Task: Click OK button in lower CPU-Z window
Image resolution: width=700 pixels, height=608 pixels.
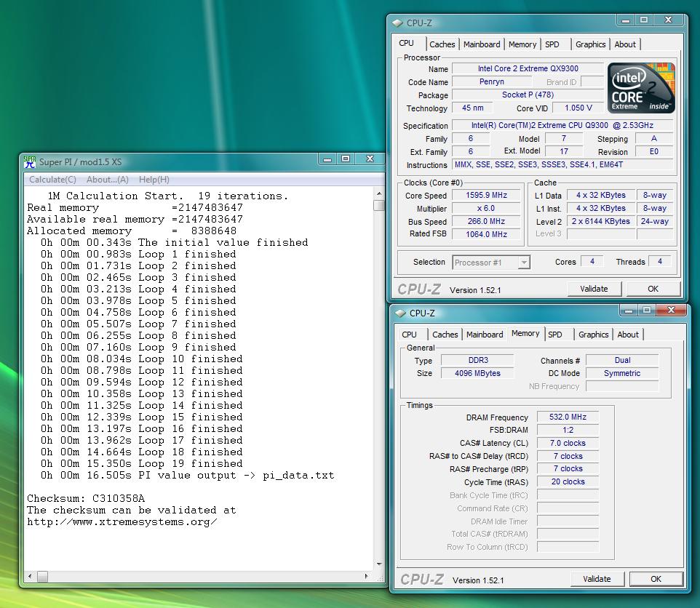Action: [656, 579]
